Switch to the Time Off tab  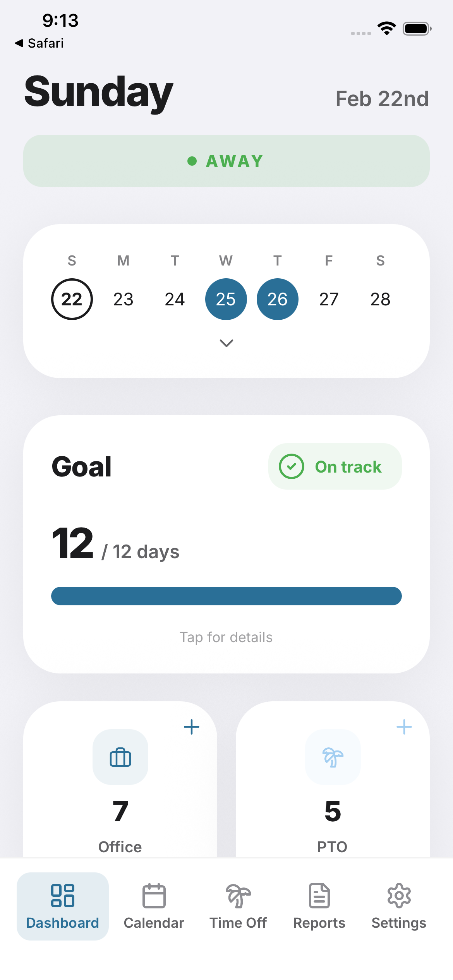[x=238, y=906]
